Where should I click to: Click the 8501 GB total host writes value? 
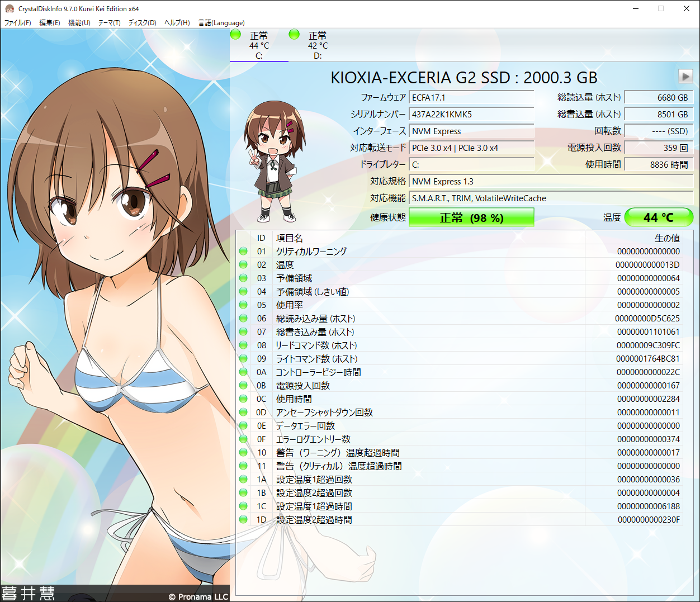point(659,115)
